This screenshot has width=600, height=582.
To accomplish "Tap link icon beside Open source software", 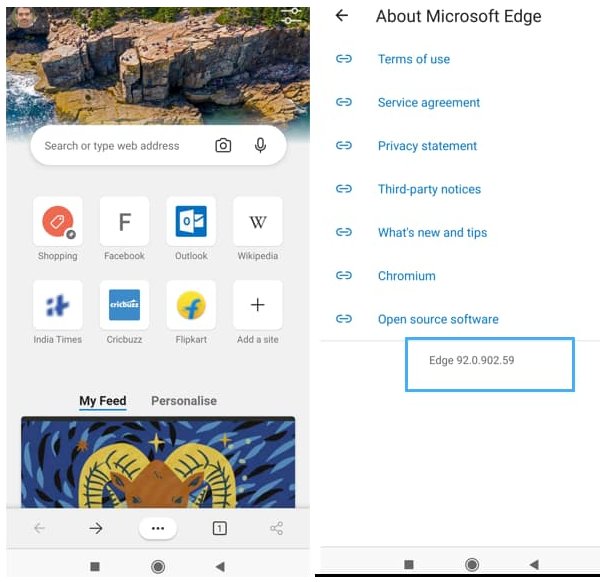I will [344, 319].
